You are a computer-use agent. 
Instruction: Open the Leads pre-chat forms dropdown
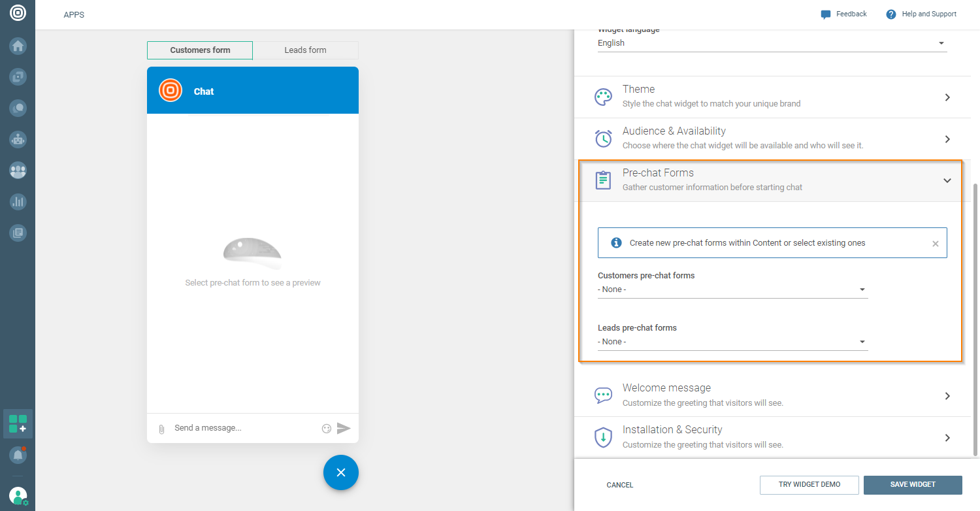pyautogui.click(x=732, y=342)
